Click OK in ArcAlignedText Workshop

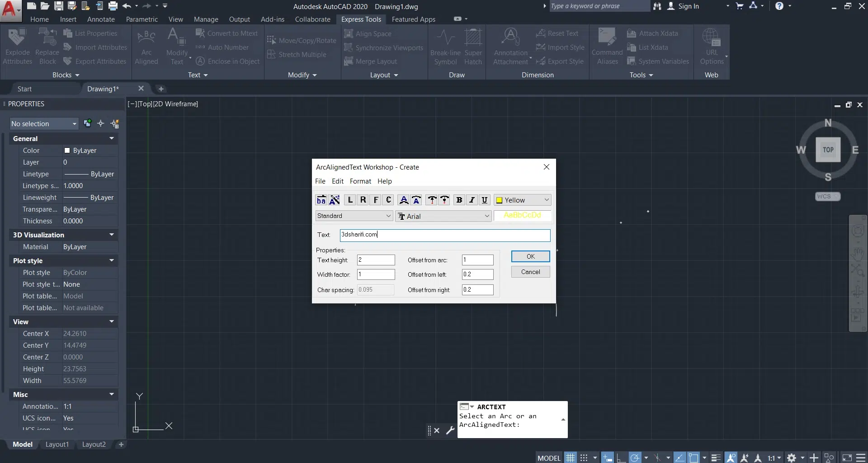530,256
